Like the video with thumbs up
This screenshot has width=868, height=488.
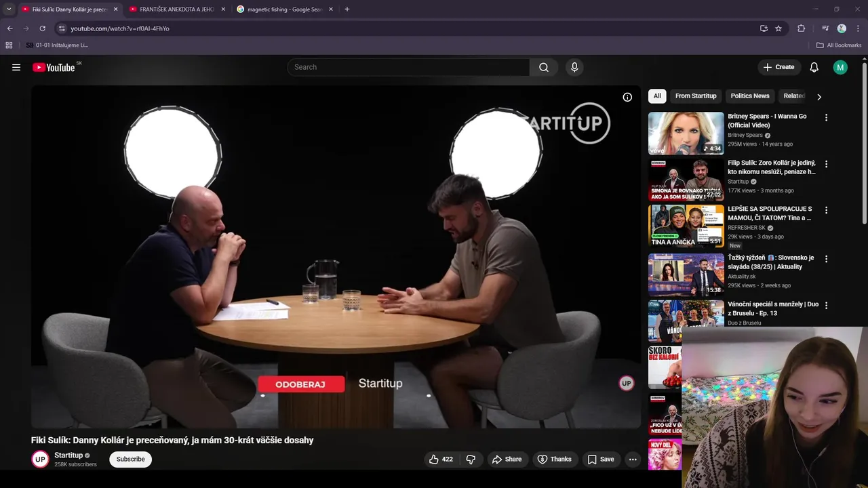tap(441, 459)
